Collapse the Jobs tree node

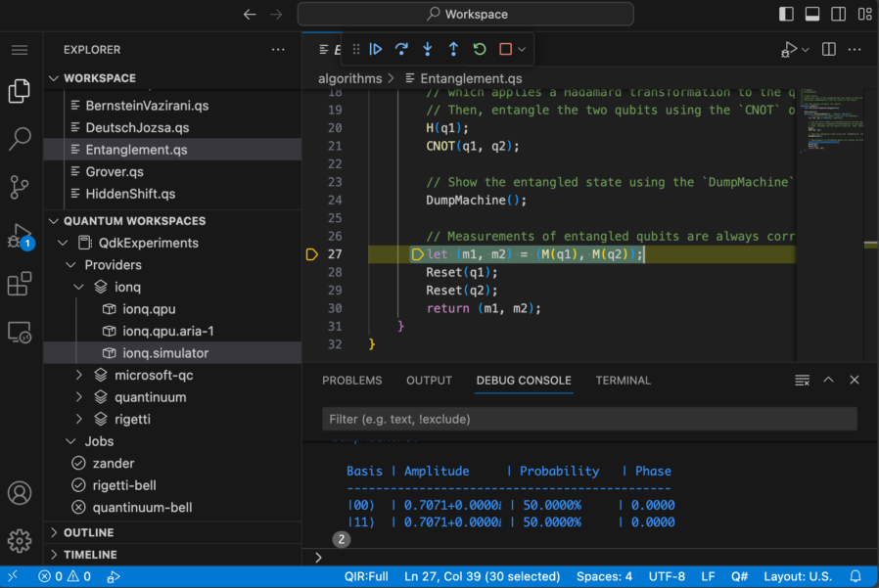pyautogui.click(x=70, y=441)
